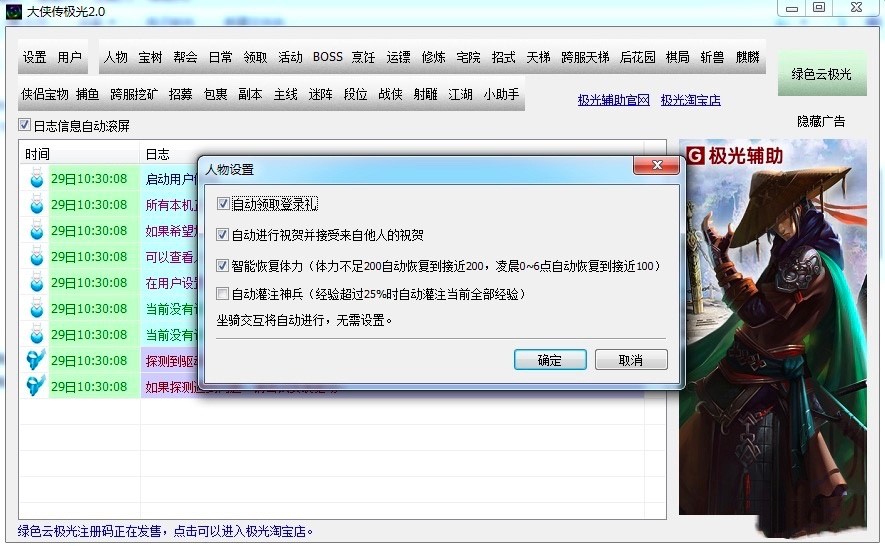Go to the 战侠 tab
The width and height of the screenshot is (885, 546).
pyautogui.click(x=391, y=94)
